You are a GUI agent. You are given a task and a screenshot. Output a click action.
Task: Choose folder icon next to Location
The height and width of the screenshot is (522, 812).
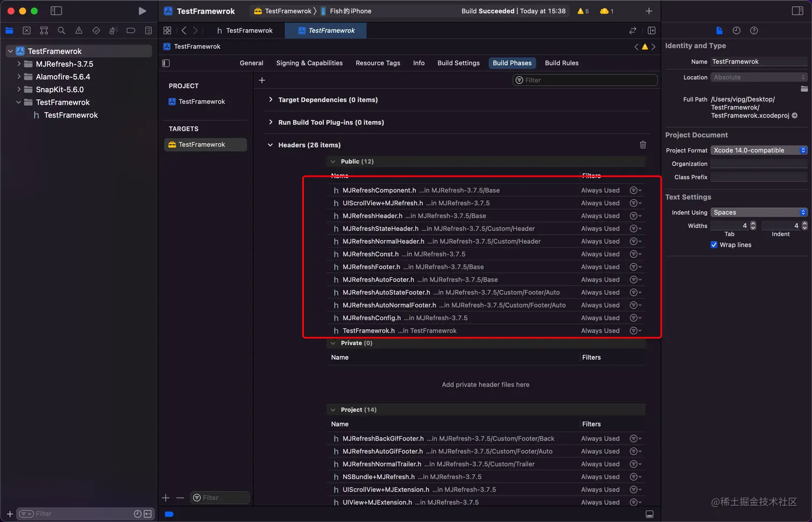pos(804,89)
